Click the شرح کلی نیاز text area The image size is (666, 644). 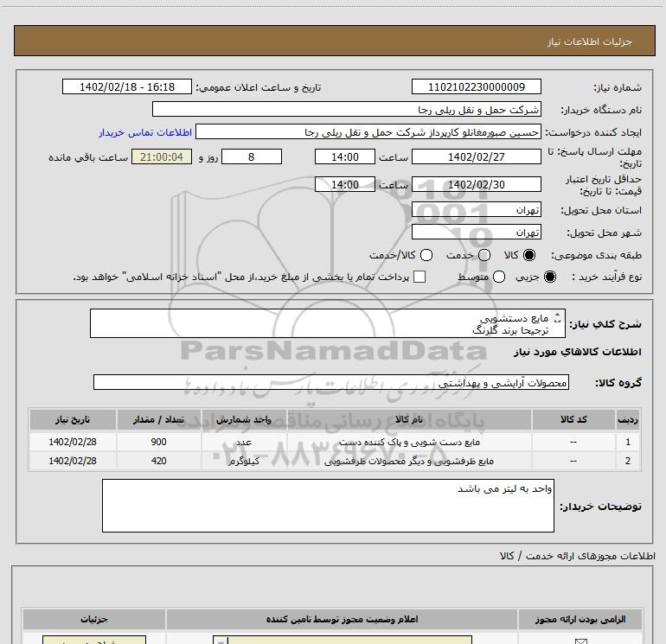click(x=328, y=323)
